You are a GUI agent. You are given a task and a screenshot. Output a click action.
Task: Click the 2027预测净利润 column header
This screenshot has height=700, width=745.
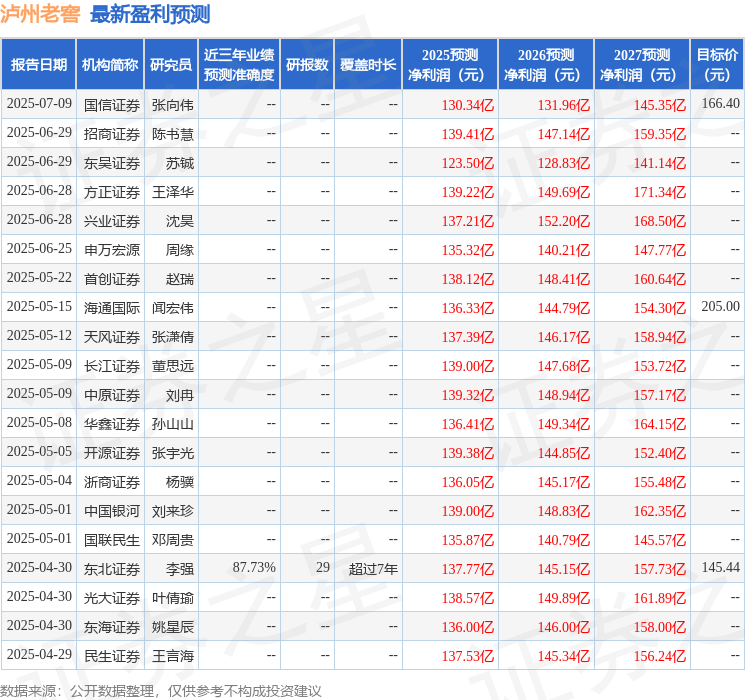(x=642, y=65)
